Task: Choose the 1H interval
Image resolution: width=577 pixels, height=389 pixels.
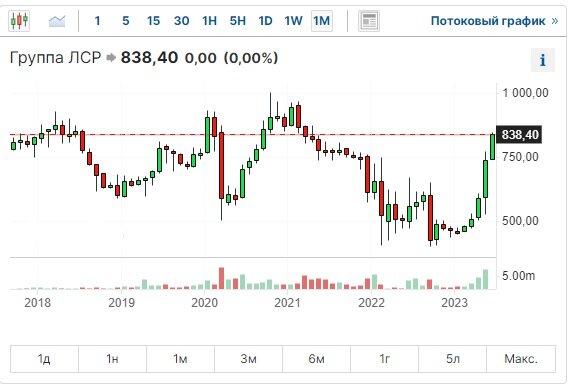Action: [x=209, y=21]
